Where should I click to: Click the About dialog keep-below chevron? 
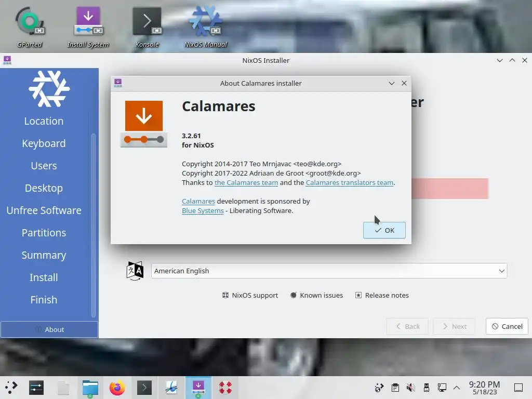coord(392,83)
